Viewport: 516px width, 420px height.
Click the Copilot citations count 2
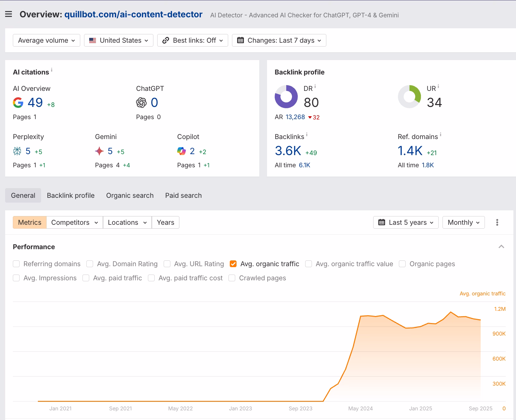click(x=192, y=151)
